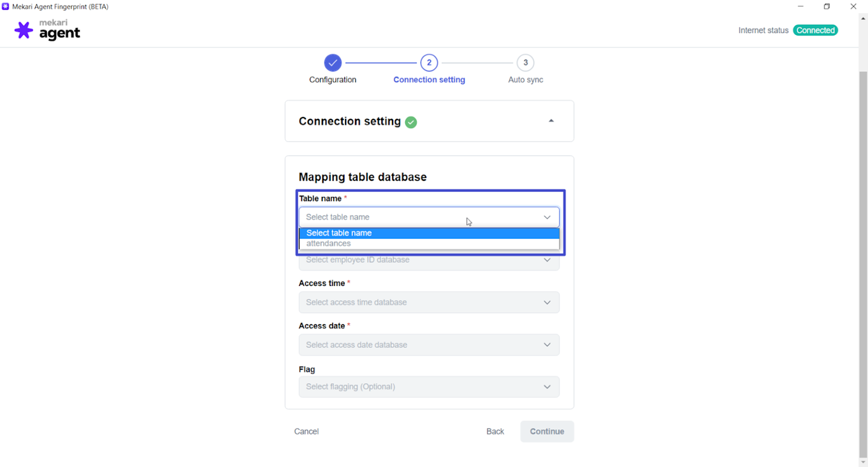
Task: Click the green Connection setting success checkmark
Action: 411,123
